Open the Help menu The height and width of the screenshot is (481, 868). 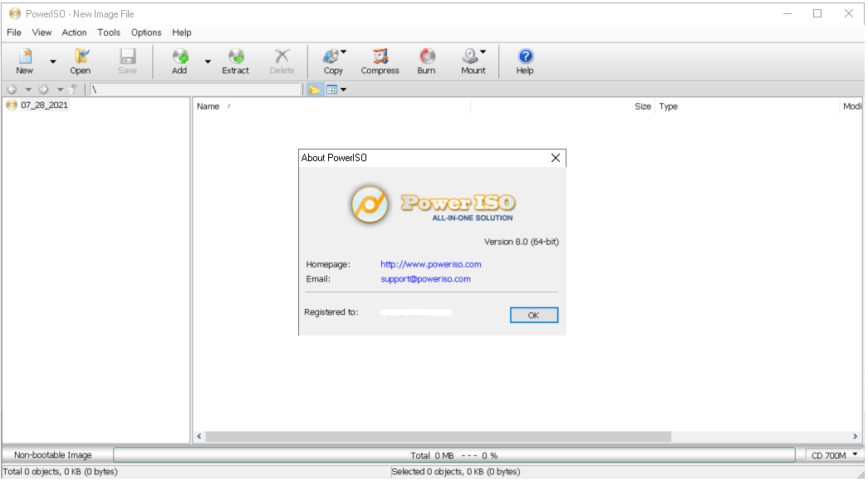pos(182,32)
